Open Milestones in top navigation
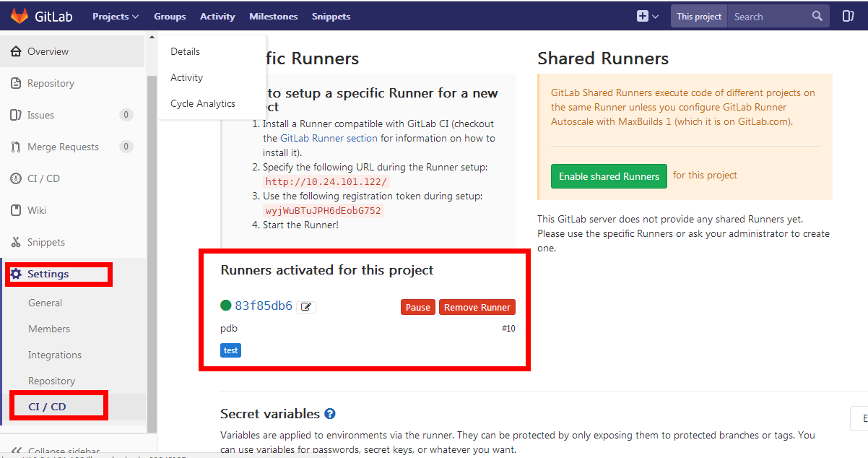Viewport: 868px width, 458px height. click(x=274, y=16)
